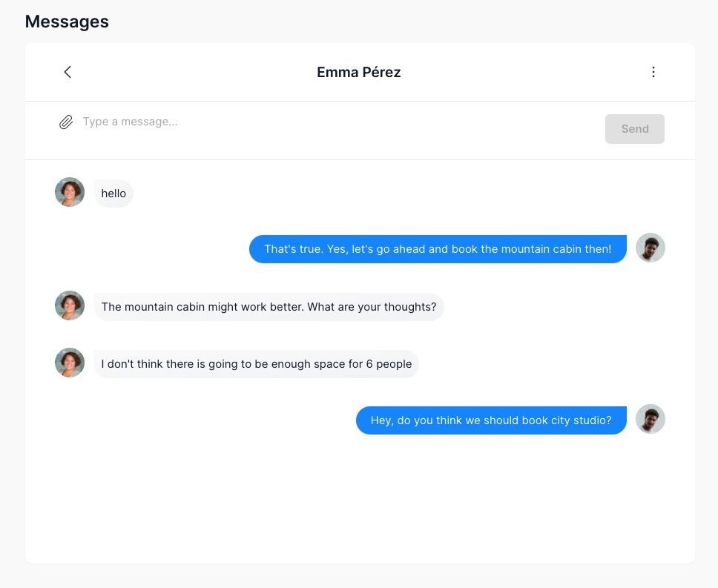The image size is (718, 588).
Task: Click empty chat area below the last message
Action: [360, 497]
